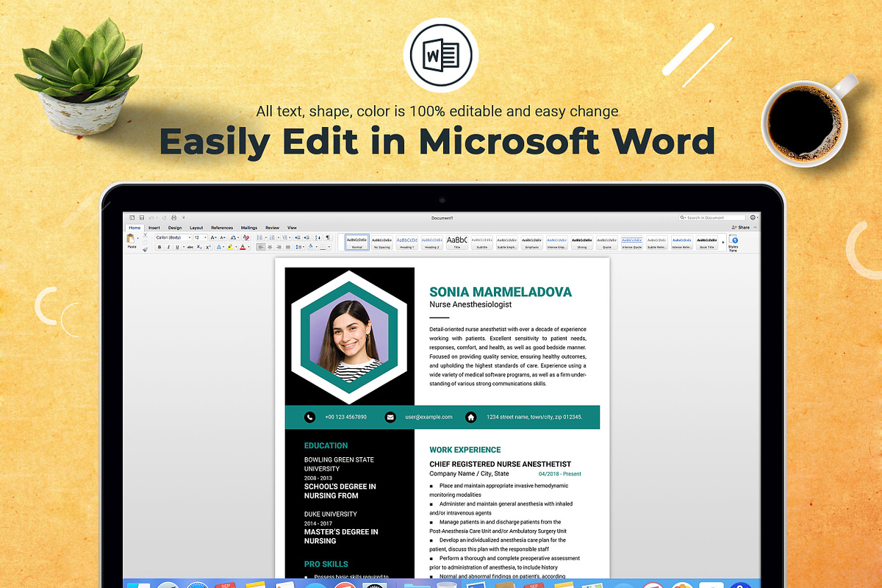Viewport: 882px width, 588px height.
Task: Apply the Intense Quote style
Action: [631, 243]
